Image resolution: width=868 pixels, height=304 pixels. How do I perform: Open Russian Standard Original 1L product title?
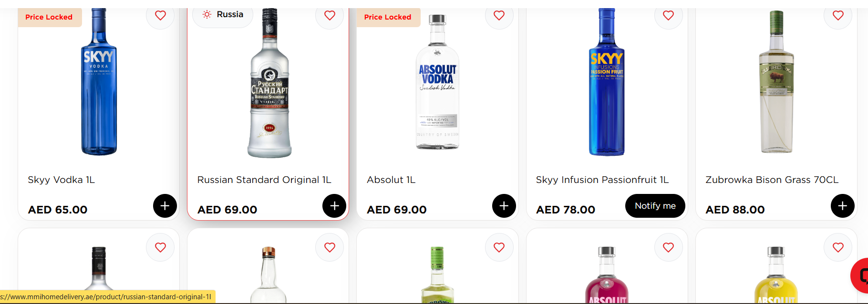(264, 180)
